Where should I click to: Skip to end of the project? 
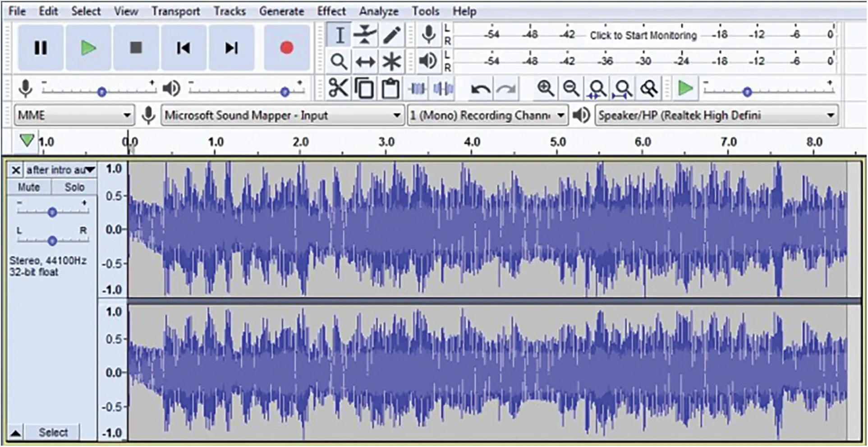pyautogui.click(x=231, y=48)
